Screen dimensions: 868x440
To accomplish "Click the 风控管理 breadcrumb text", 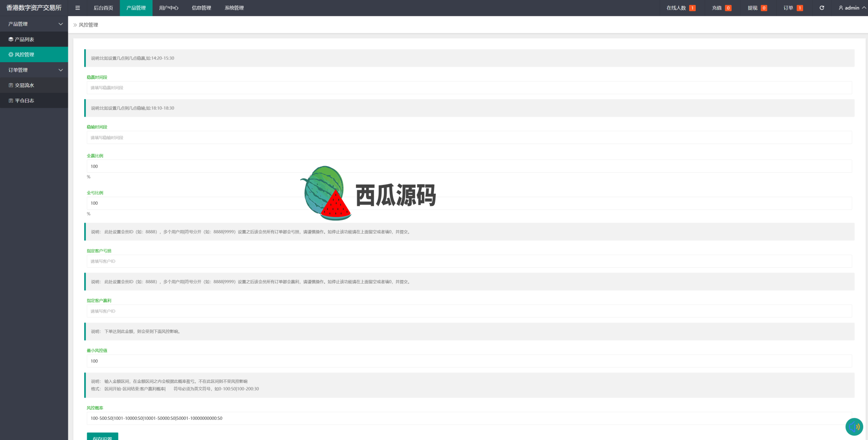I will 89,25.
